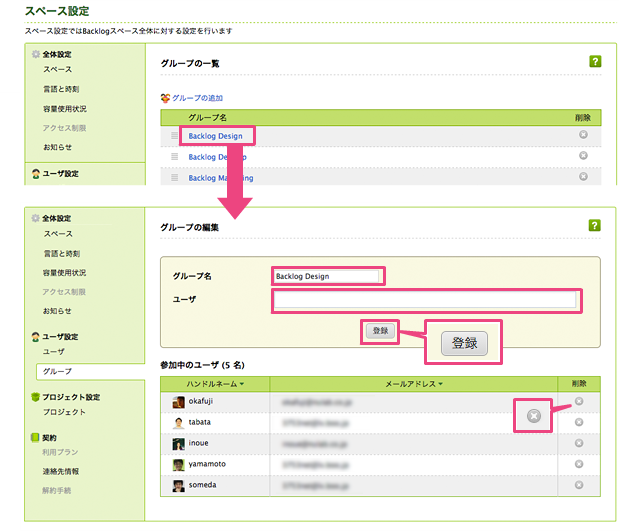Click inoue's avatar picture
The height and width of the screenshot is (531, 620).
tap(178, 444)
